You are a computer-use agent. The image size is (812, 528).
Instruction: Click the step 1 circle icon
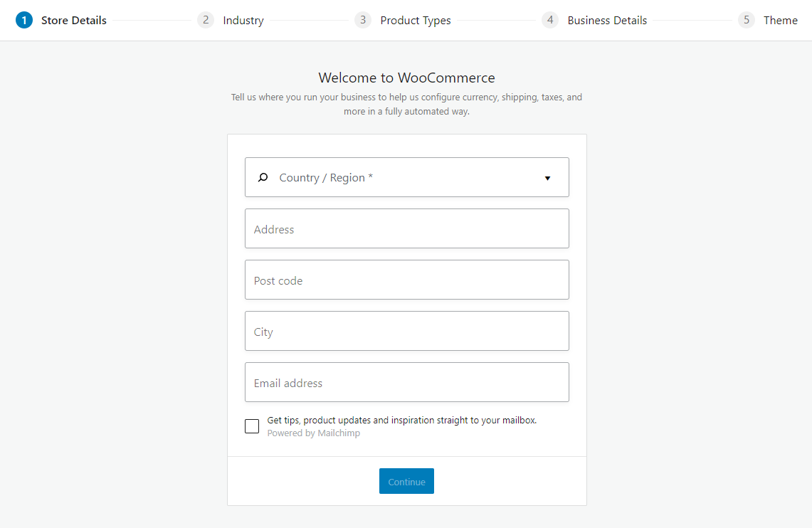pos(23,20)
